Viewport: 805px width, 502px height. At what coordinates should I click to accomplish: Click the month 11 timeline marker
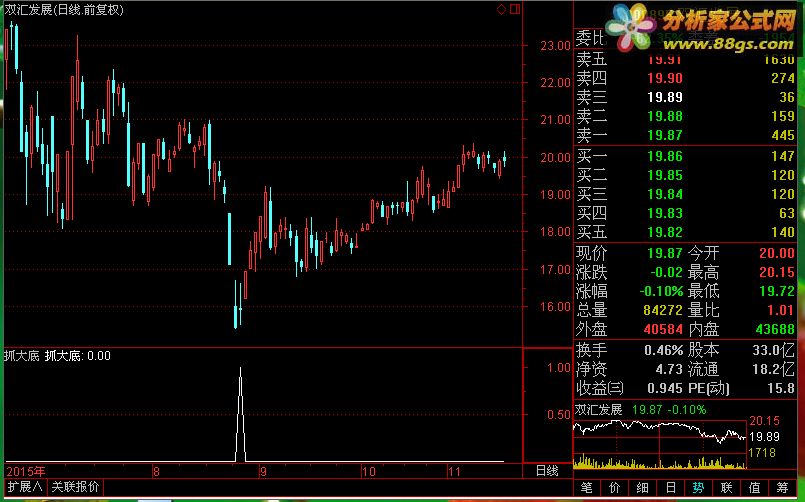(454, 471)
